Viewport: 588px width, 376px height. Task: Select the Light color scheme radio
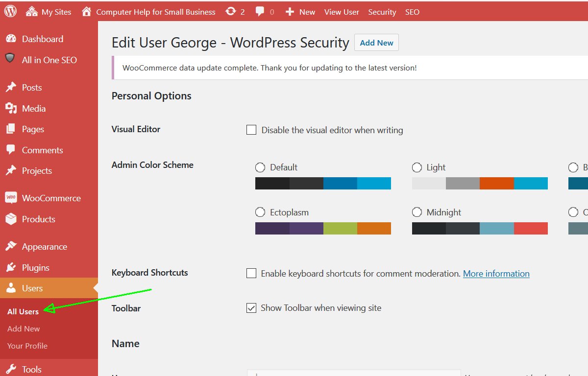pos(417,167)
